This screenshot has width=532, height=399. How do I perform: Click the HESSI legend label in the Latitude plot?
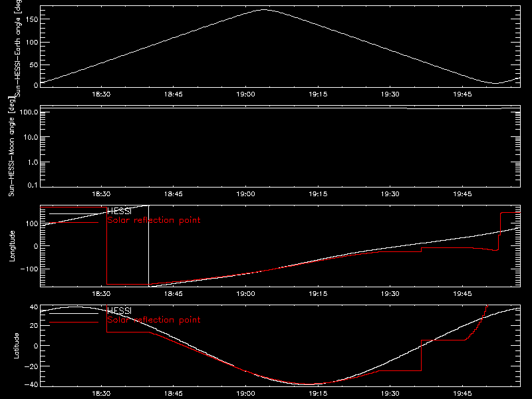pos(119,311)
